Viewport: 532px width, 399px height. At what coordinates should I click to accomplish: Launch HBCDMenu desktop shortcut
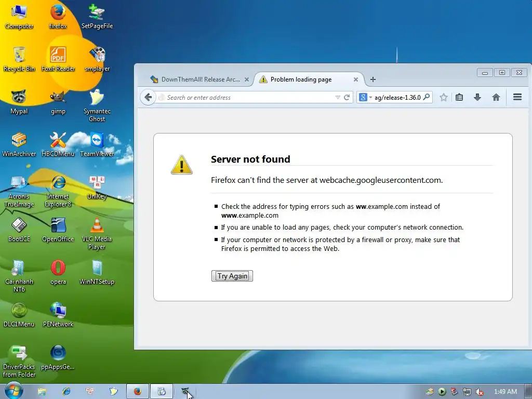tap(58, 144)
